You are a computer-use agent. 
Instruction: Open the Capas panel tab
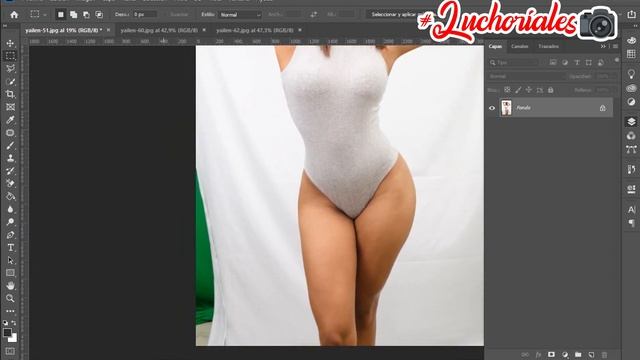point(495,47)
